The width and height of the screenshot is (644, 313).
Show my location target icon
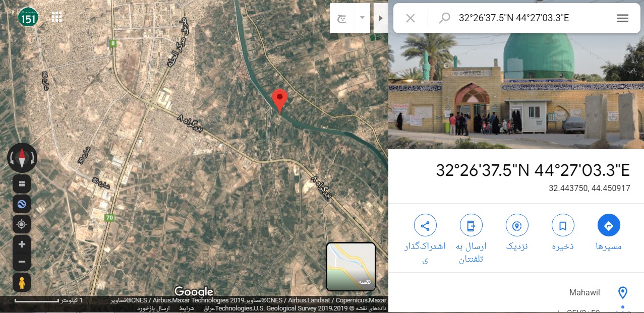click(x=22, y=224)
